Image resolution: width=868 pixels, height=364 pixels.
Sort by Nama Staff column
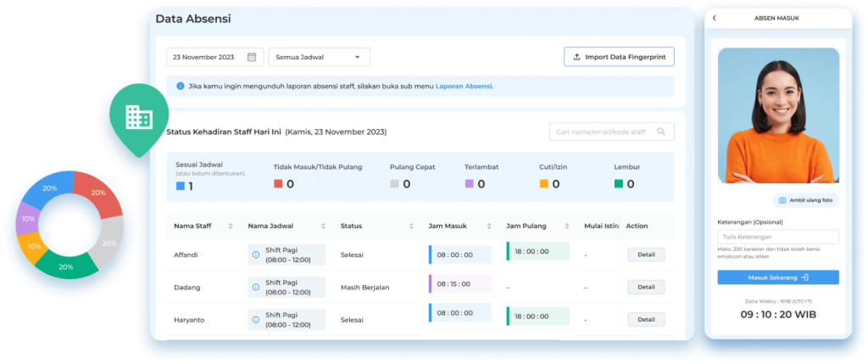coord(230,227)
